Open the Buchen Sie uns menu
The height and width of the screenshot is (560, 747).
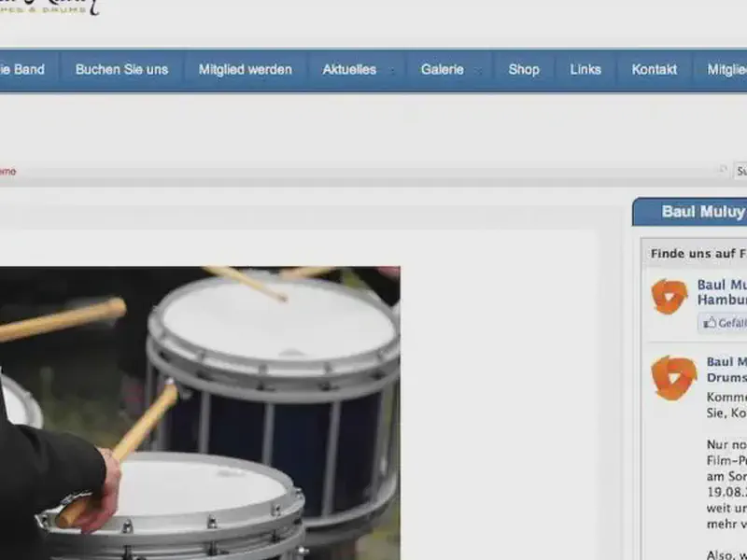point(121,69)
